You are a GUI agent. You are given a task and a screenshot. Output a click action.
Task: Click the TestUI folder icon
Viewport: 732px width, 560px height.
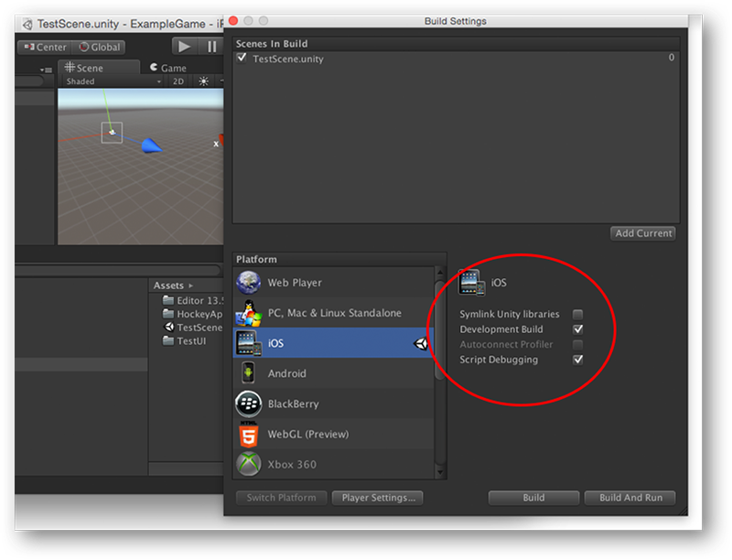(168, 340)
